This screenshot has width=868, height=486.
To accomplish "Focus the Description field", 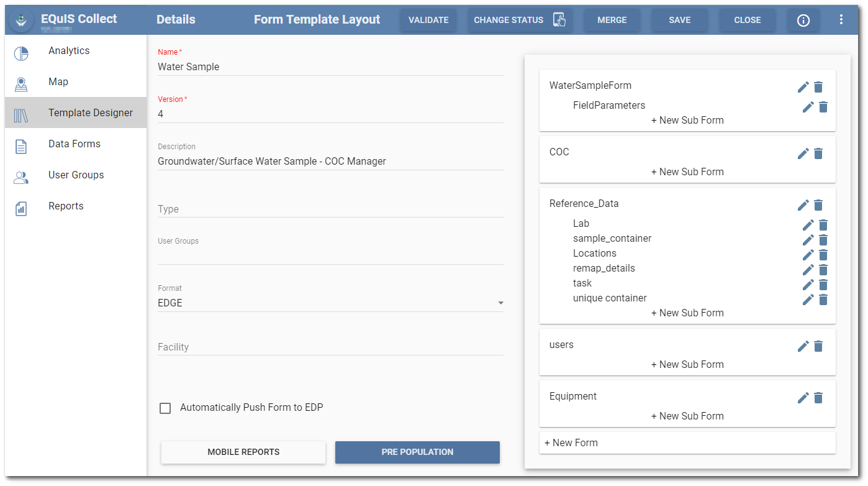I will [330, 162].
